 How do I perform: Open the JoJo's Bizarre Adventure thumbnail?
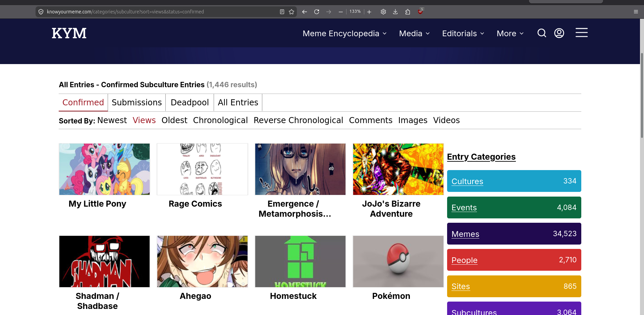(x=398, y=169)
